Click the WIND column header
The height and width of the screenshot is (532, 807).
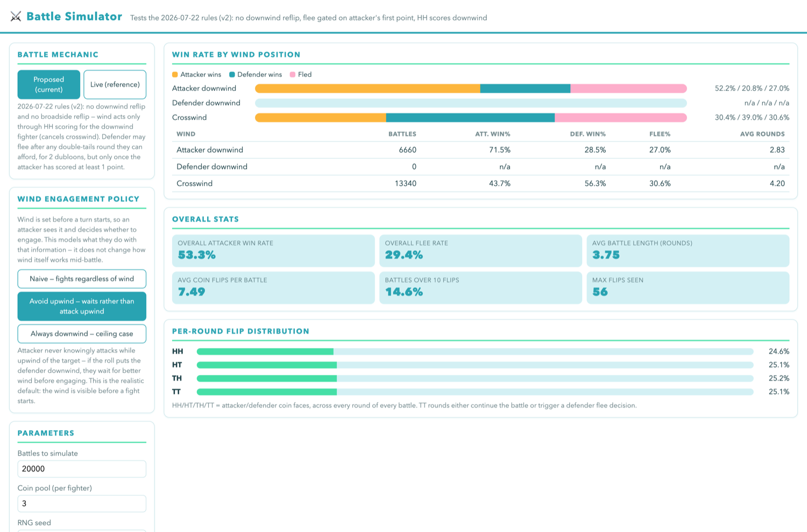click(x=186, y=134)
